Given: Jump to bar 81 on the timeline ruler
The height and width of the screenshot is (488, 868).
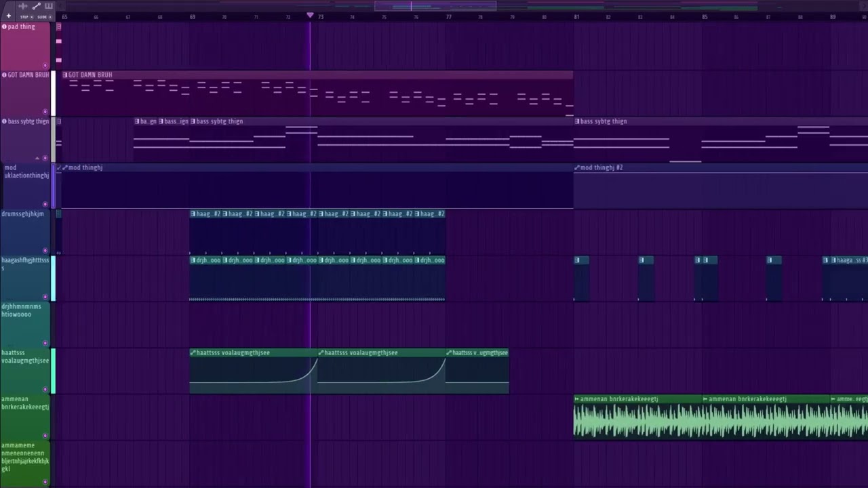Looking at the screenshot, I should click(x=576, y=17).
